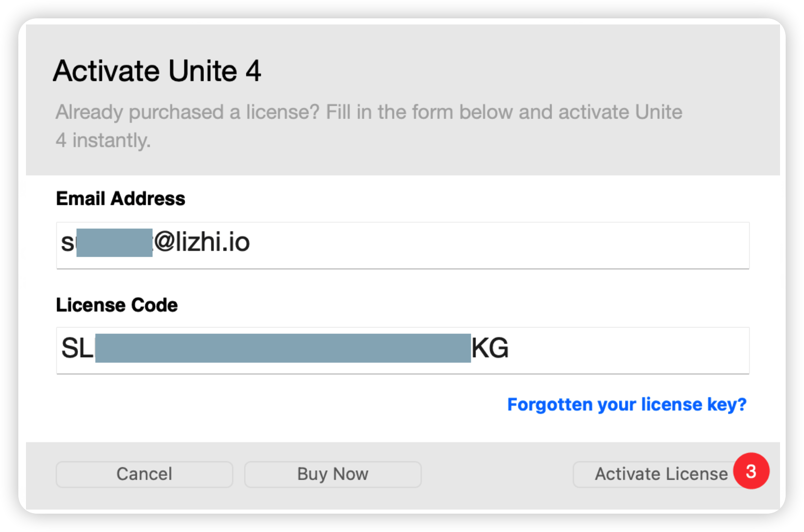Image resolution: width=804 pixels, height=532 pixels.
Task: Click the blurred portion of the license code
Action: pyautogui.click(x=283, y=348)
